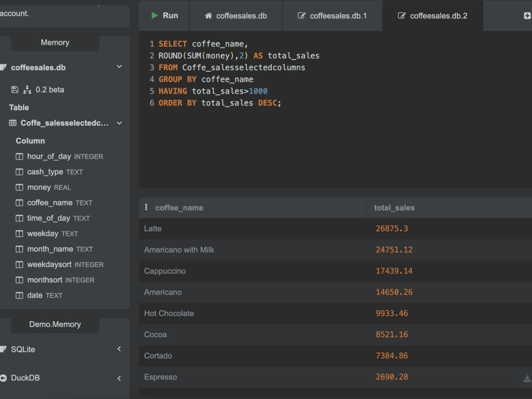This screenshot has height=399, width=532.
Task: Click the schema diagram icon near 0.2 beta
Action: click(x=27, y=89)
